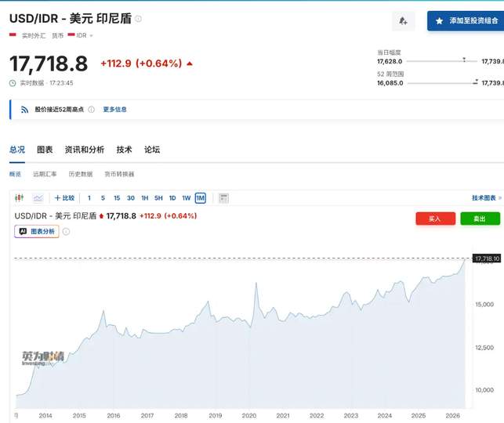Click the 实时外汇 label
Viewport: 504px width, 423px height.
click(34, 35)
